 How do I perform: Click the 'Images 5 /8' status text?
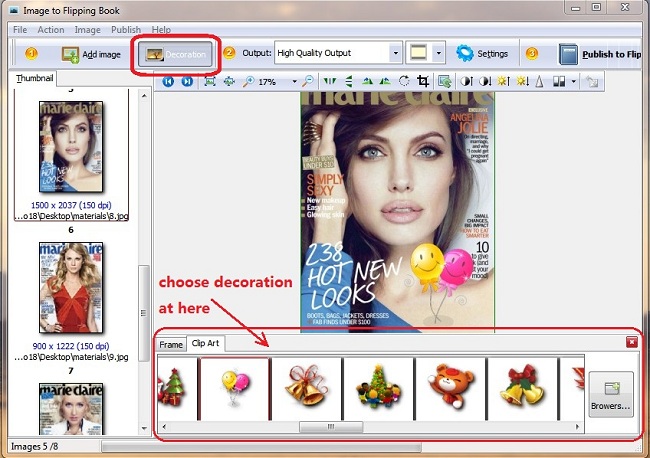pos(34,447)
